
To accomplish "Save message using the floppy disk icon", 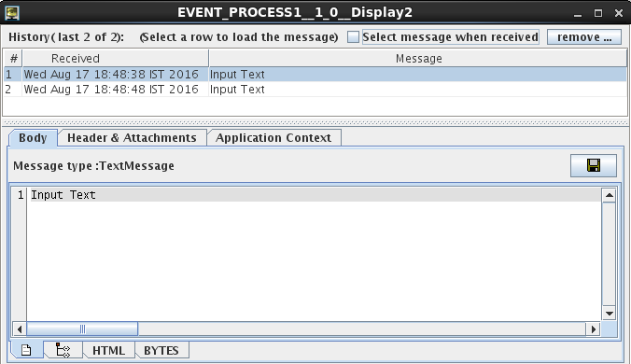I will pyautogui.click(x=593, y=165).
